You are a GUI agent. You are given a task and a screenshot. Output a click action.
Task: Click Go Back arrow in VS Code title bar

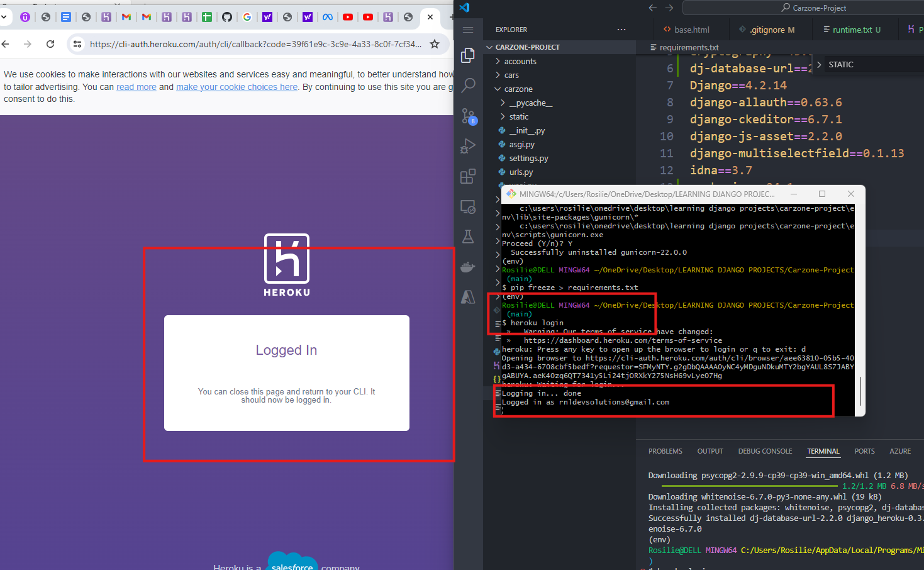pos(653,8)
